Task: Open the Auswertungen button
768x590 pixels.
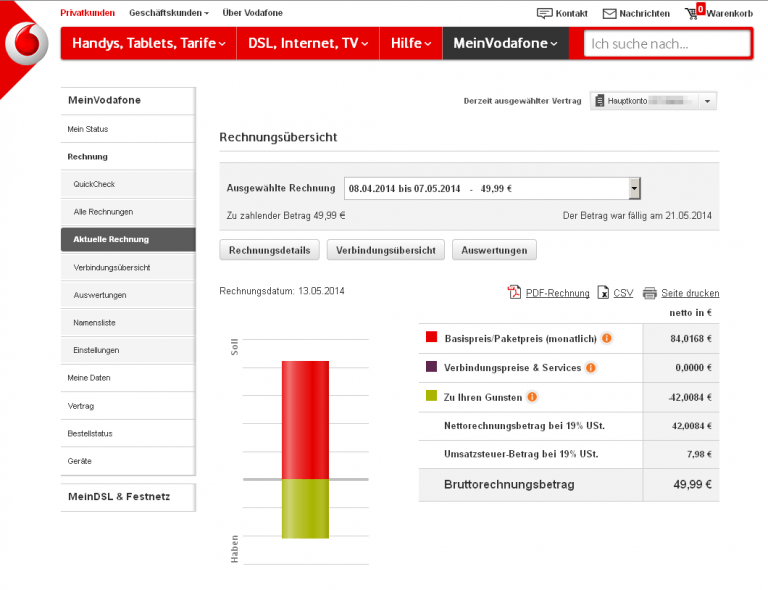Action: [x=494, y=250]
